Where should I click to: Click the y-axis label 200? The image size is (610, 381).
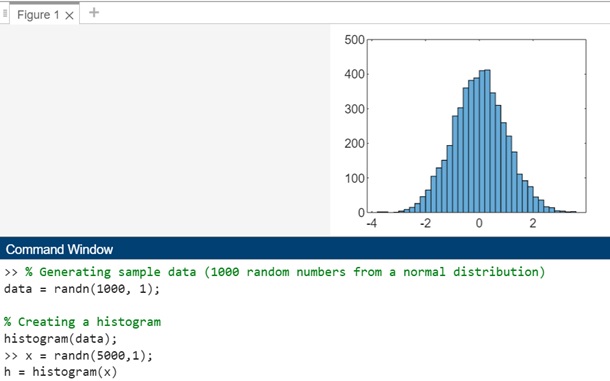click(354, 144)
